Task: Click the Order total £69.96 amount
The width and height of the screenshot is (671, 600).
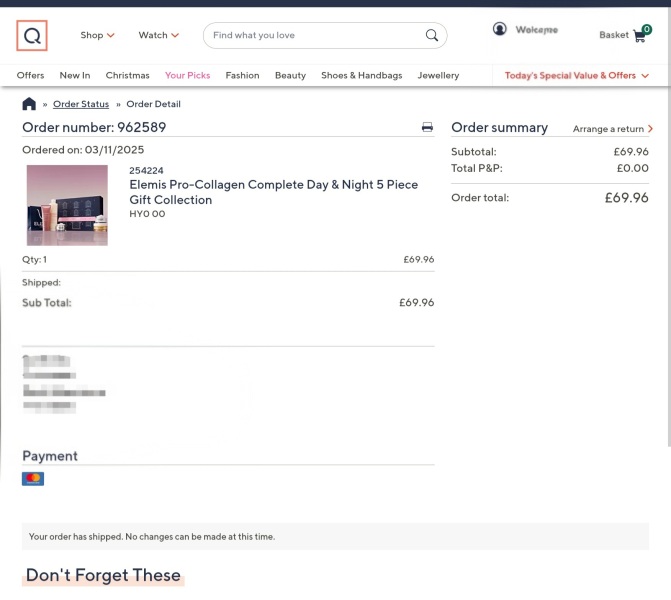Action: click(x=626, y=198)
